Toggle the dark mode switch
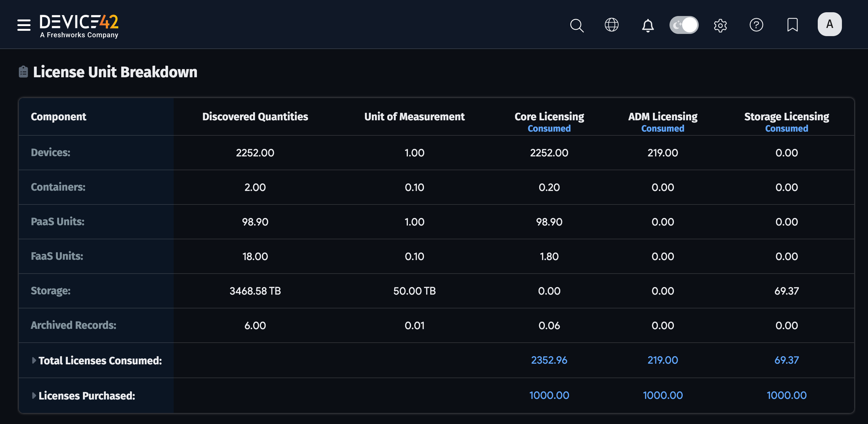Viewport: 868px width, 424px height. [x=684, y=25]
